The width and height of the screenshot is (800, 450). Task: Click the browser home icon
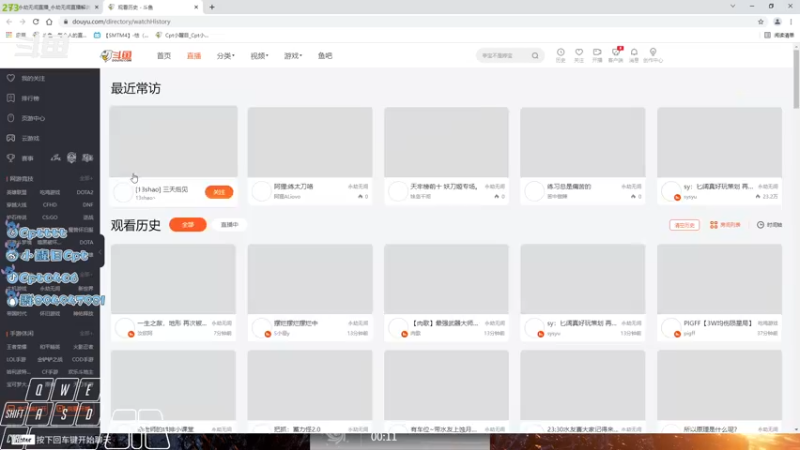click(x=49, y=21)
